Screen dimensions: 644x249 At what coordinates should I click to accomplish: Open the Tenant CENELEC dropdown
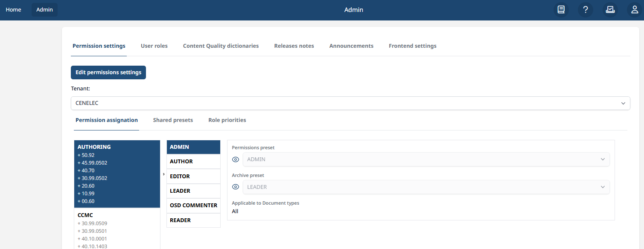[x=350, y=103]
